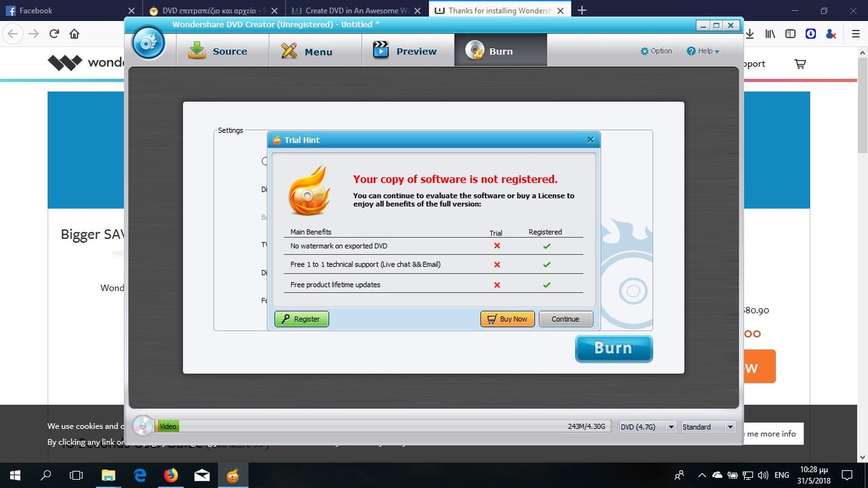
Task: Open the DVD (4.7G) disc type dropdown
Action: click(648, 427)
